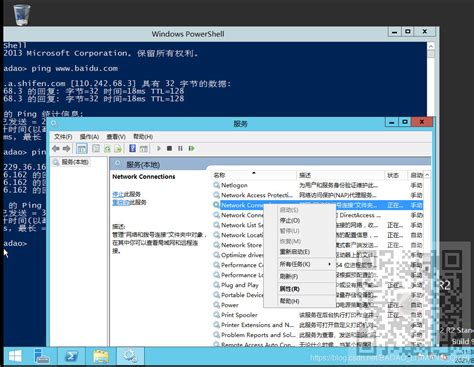Click the blue Help question-mark toolbar icon
The image size is (474, 367).
[x=132, y=148]
